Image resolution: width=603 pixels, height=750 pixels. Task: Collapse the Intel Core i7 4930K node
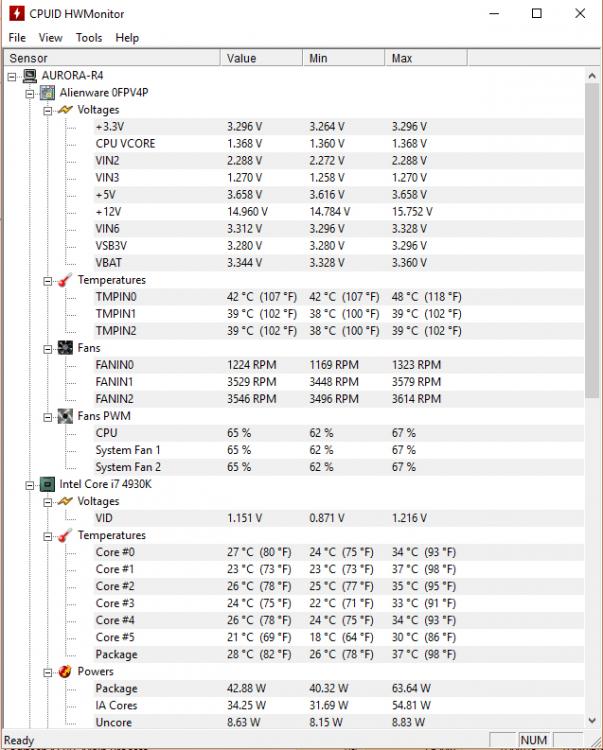point(29,484)
